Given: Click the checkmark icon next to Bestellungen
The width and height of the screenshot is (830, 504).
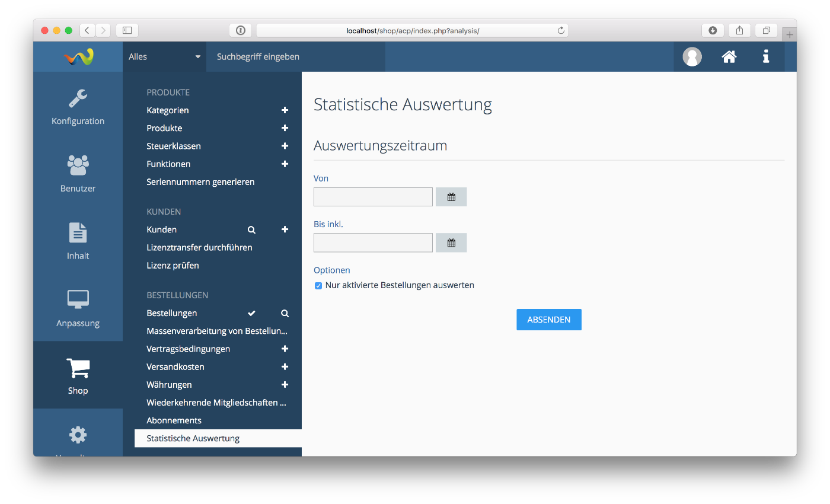Looking at the screenshot, I should point(251,313).
